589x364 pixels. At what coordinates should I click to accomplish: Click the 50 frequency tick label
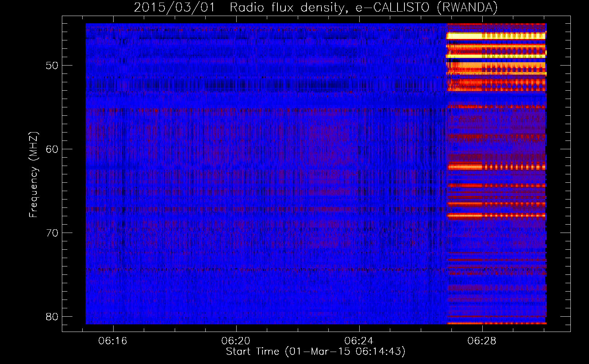coord(53,66)
